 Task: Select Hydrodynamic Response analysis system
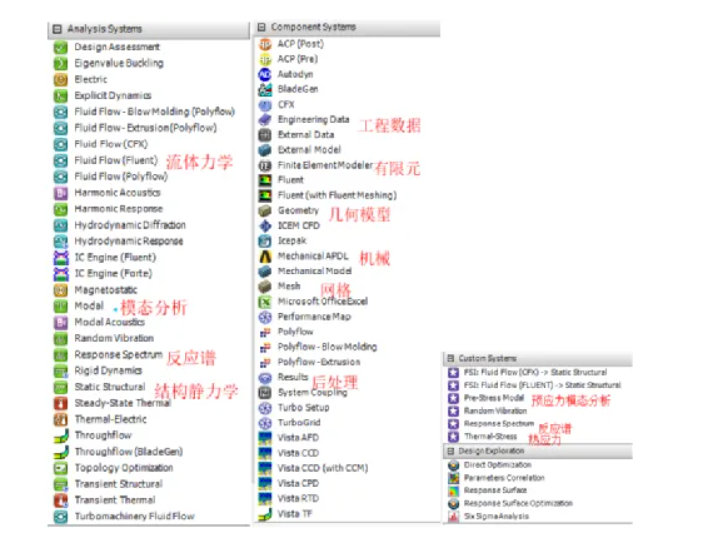click(x=129, y=241)
